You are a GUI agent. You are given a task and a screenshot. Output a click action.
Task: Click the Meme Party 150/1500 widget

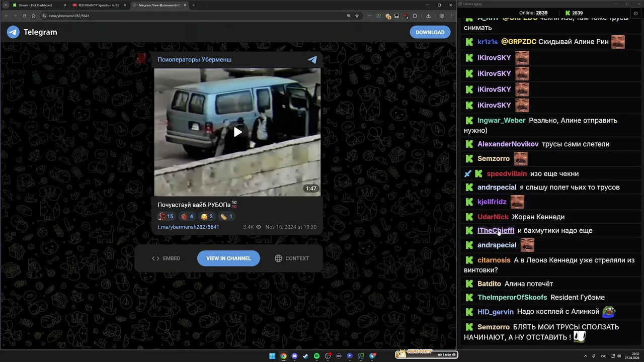[426, 354]
